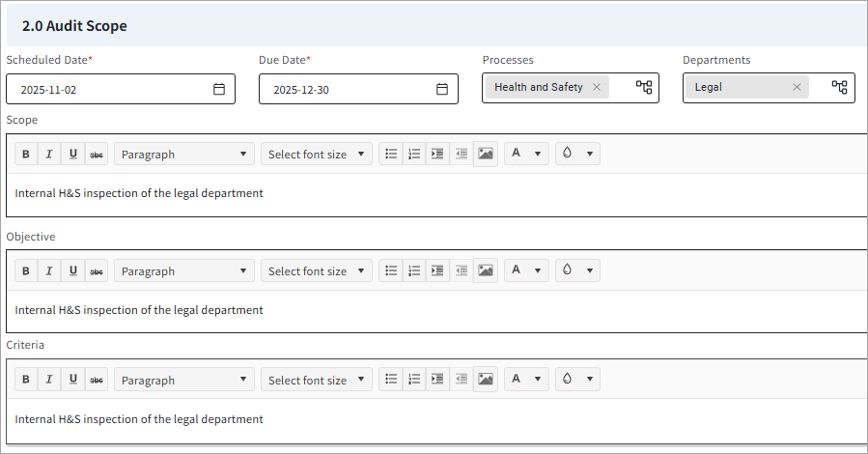The image size is (868, 454).
Task: Increase indent in Scope editor
Action: pos(437,154)
